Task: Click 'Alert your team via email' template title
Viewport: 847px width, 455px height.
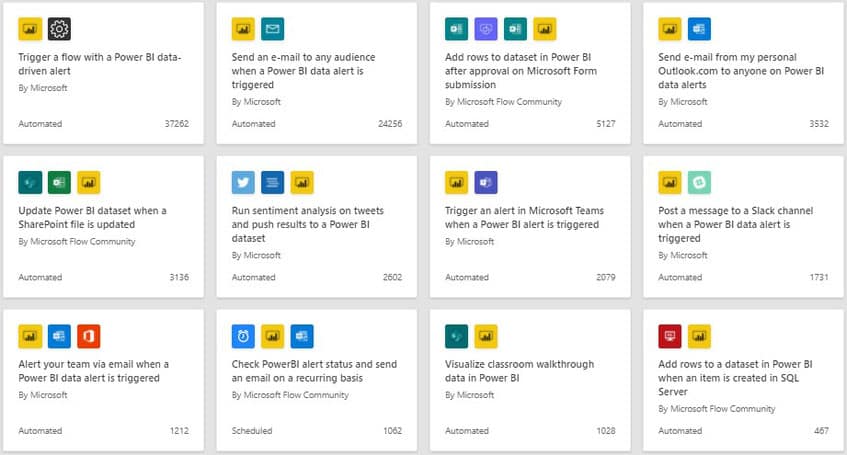Action: (94, 371)
